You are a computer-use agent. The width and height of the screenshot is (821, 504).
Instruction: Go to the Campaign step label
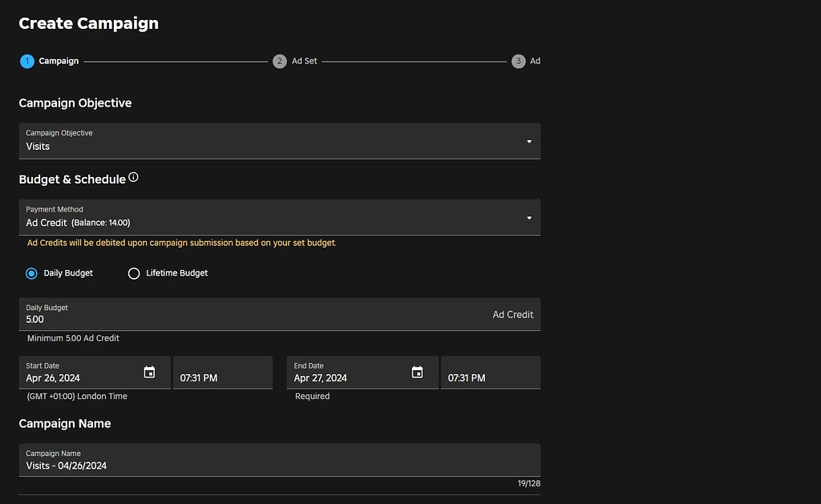[59, 61]
